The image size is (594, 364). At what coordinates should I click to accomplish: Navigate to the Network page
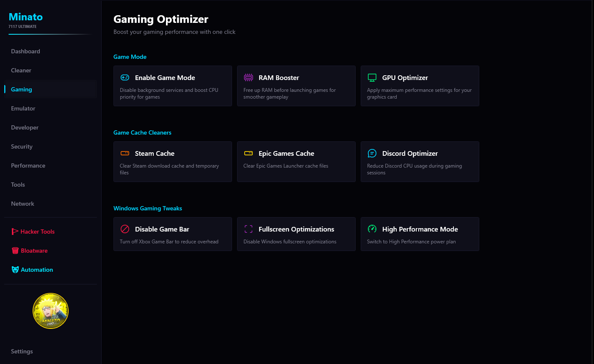[22, 204]
